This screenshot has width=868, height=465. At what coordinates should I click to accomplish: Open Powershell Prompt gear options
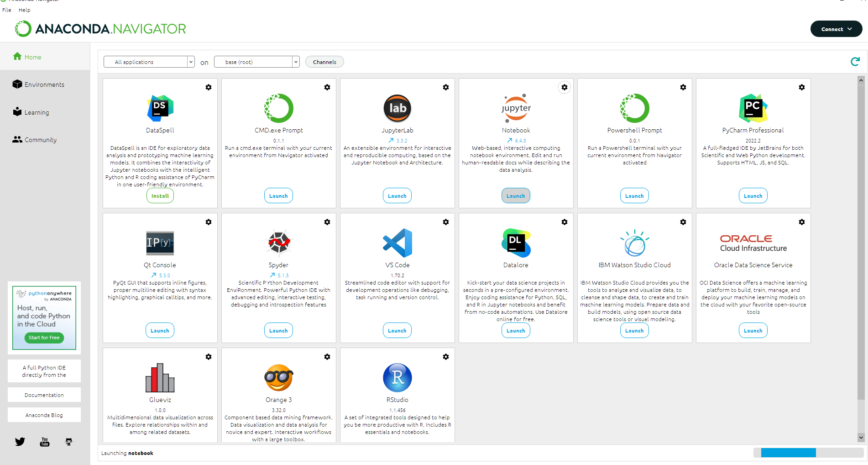click(683, 87)
